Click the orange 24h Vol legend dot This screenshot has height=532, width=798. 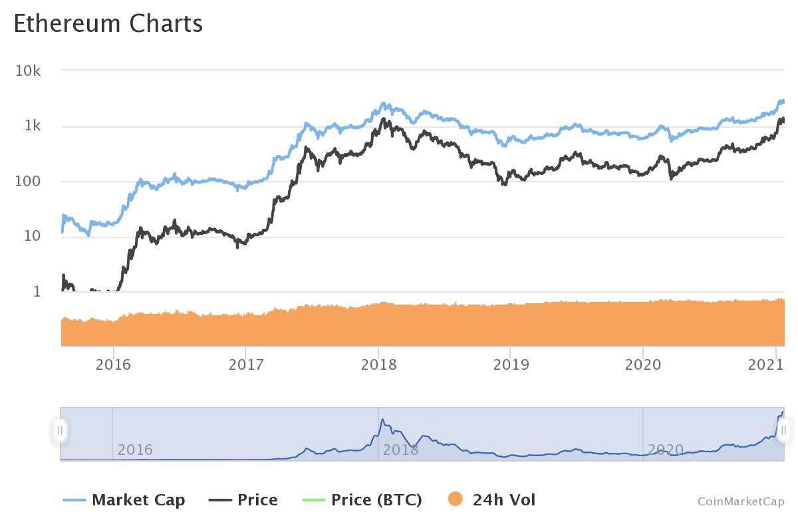455,499
